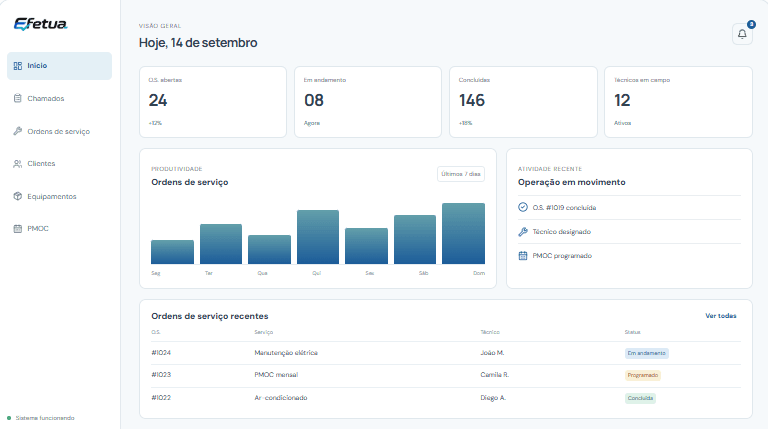Click the Ordens de serviço wrench icon

(x=18, y=131)
